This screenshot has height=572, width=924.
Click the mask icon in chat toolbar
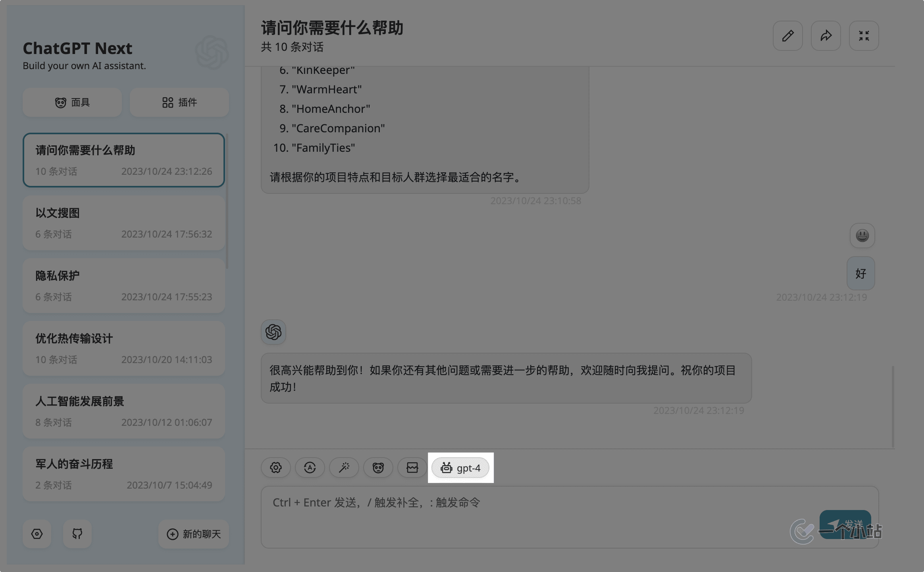click(x=378, y=468)
